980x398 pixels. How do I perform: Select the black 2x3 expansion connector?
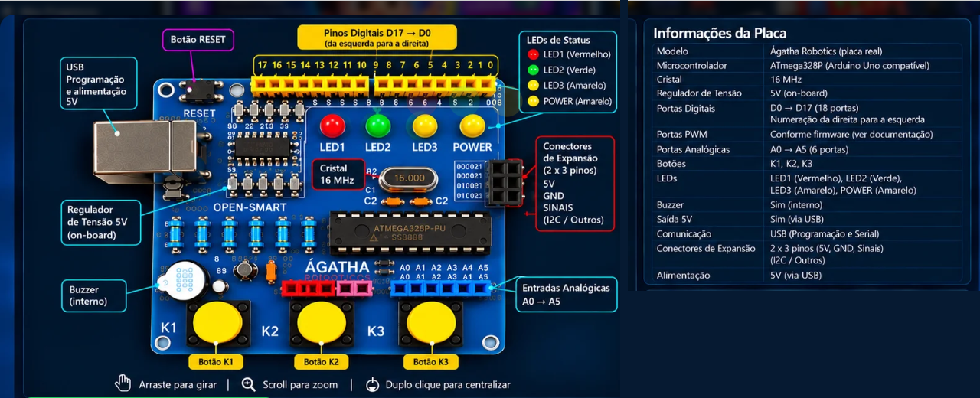pyautogui.click(x=505, y=182)
